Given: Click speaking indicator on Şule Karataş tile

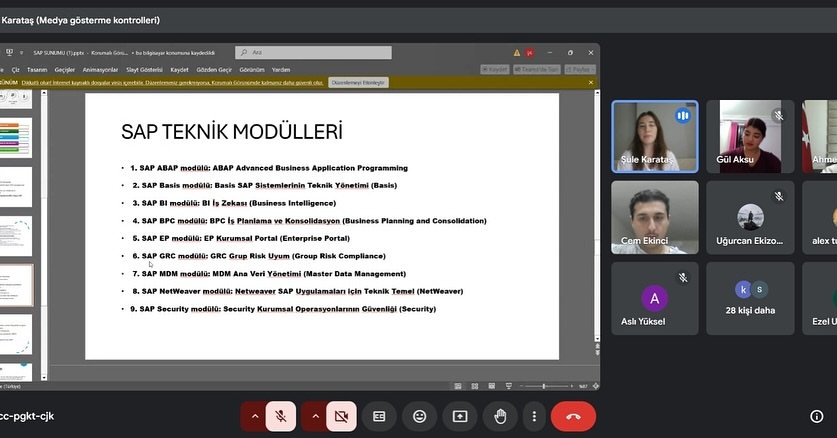Looking at the screenshot, I should 683,115.
